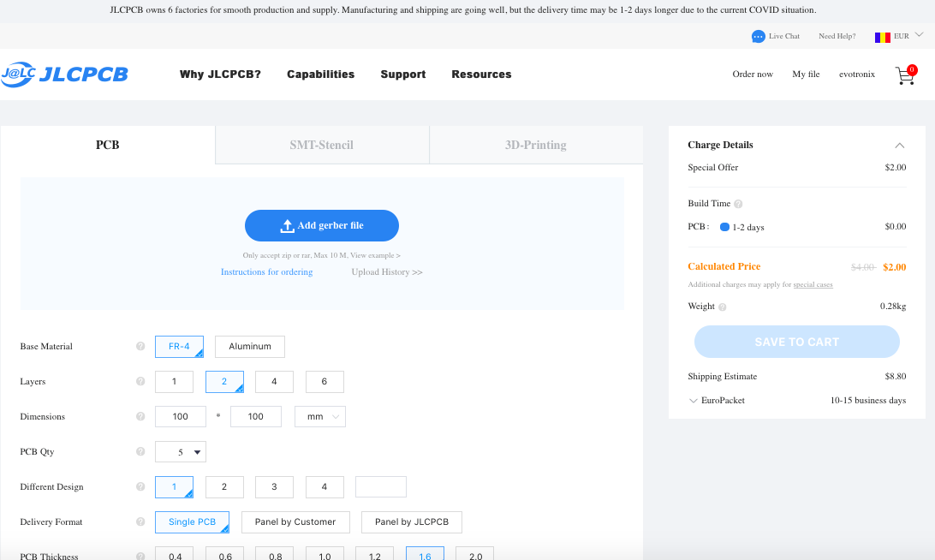Choose 6 layers option
Viewport: 935px width, 560px height.
click(325, 382)
